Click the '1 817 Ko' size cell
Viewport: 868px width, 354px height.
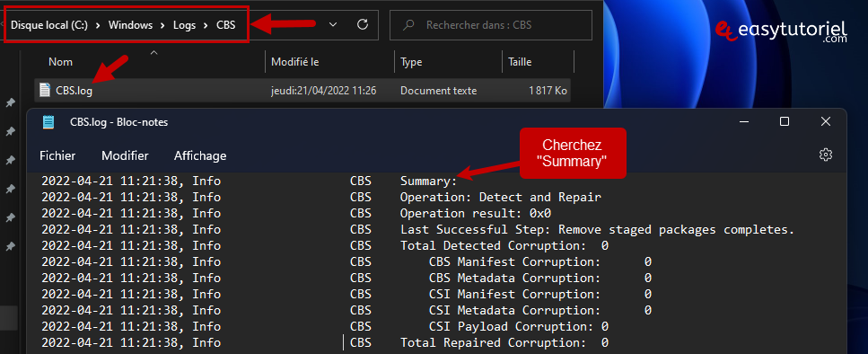[x=548, y=91]
